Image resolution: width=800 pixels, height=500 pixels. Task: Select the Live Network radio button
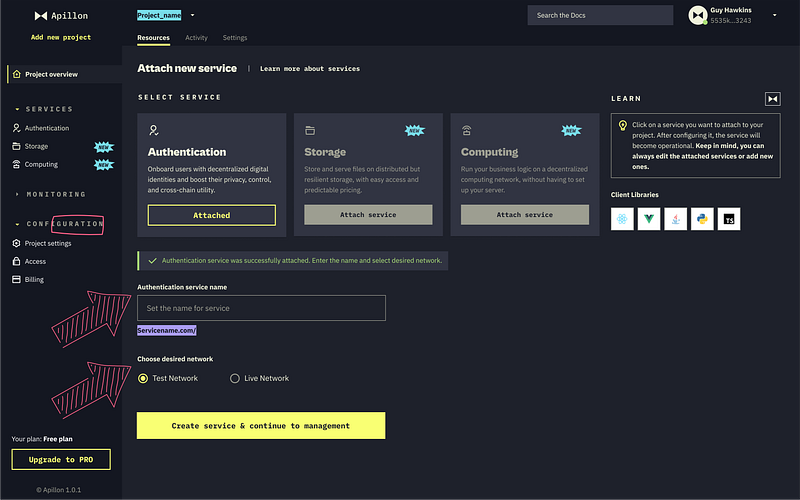point(235,378)
